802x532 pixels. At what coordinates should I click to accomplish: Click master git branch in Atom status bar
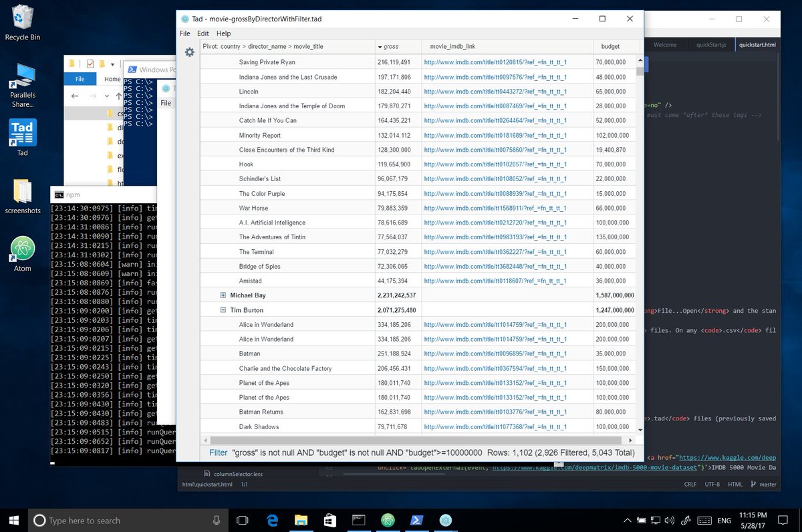pyautogui.click(x=764, y=485)
